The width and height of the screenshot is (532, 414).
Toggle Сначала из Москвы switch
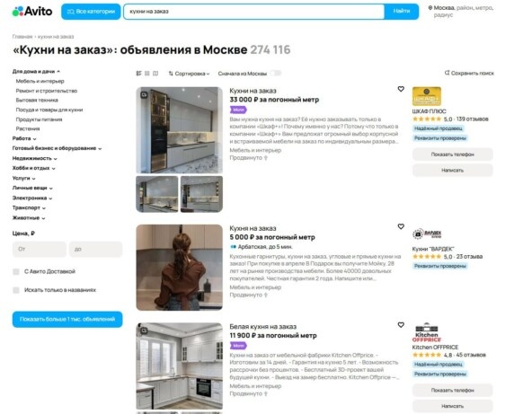(276, 74)
